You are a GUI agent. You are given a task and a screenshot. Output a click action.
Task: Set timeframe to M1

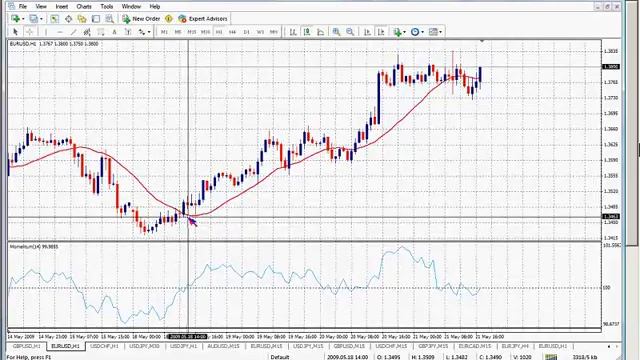[x=164, y=32]
